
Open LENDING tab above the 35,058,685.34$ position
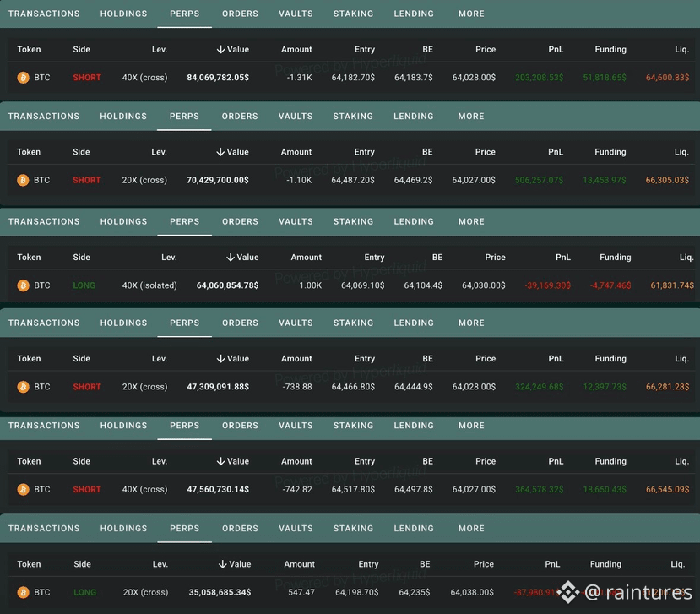414,528
